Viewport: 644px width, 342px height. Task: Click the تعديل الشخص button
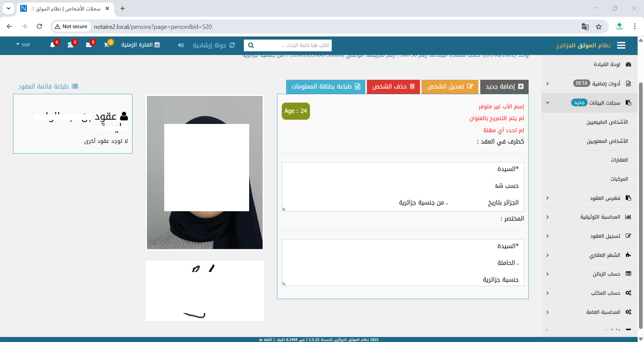coord(450,87)
